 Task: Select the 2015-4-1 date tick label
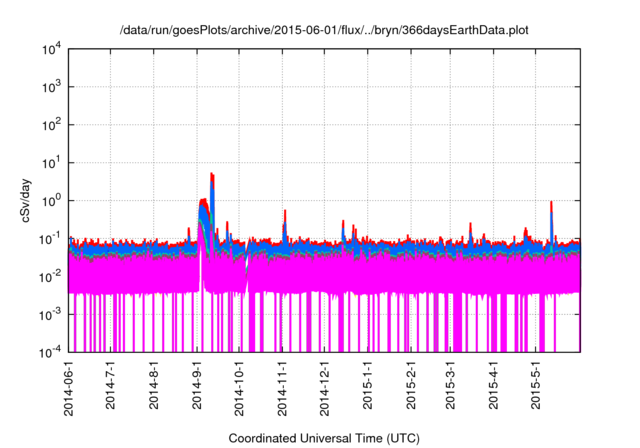pyautogui.click(x=494, y=386)
